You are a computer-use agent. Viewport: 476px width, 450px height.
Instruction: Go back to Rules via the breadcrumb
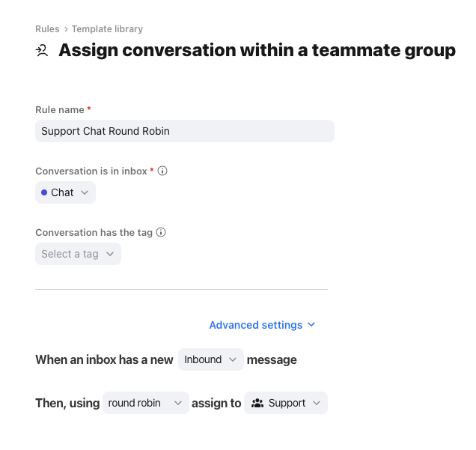point(47,29)
